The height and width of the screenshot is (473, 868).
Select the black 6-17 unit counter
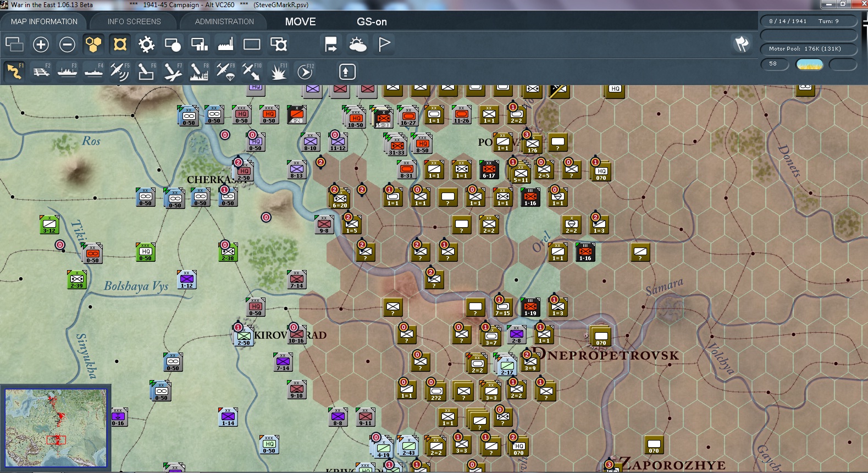pos(489,169)
